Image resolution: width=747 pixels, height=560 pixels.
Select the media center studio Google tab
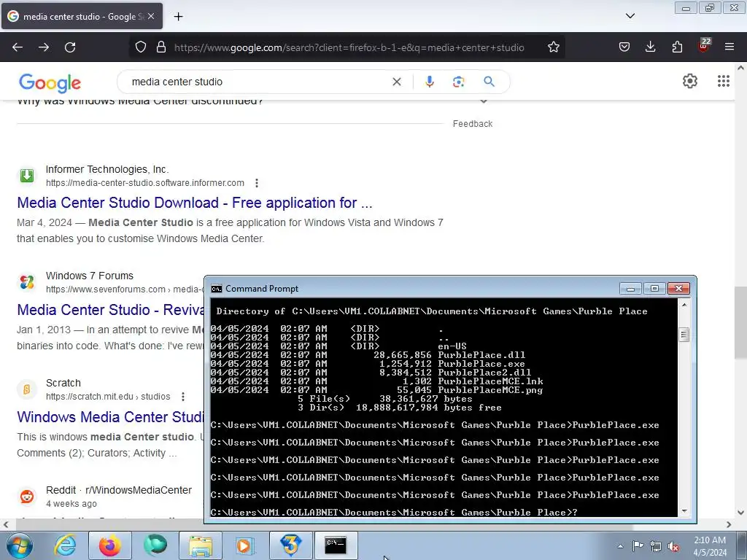pyautogui.click(x=82, y=16)
